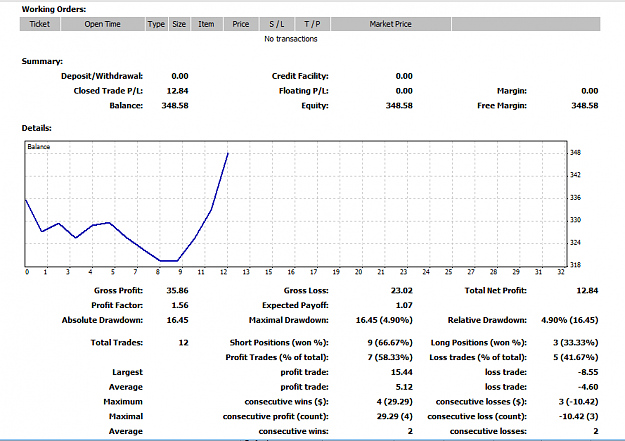Click the Open Time column header

[x=102, y=24]
